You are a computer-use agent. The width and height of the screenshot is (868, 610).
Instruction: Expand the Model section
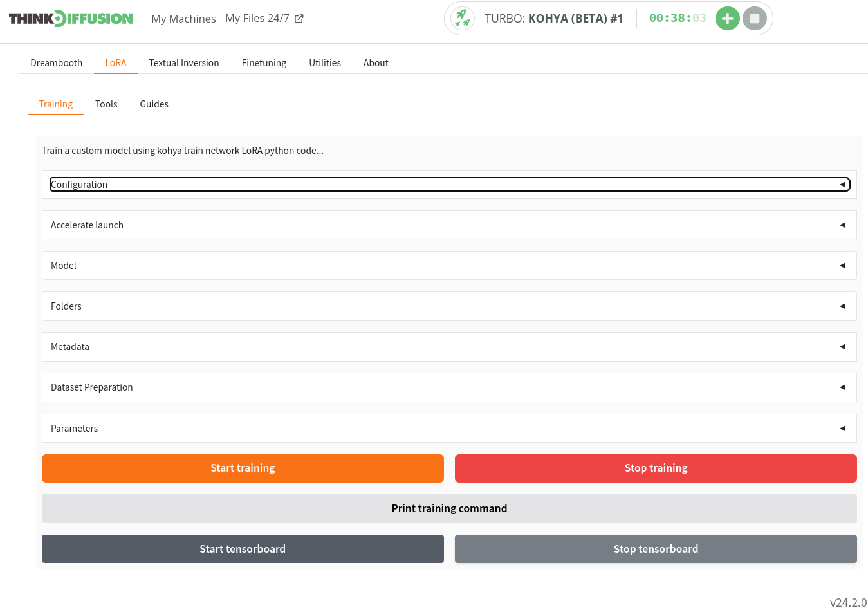coord(449,265)
